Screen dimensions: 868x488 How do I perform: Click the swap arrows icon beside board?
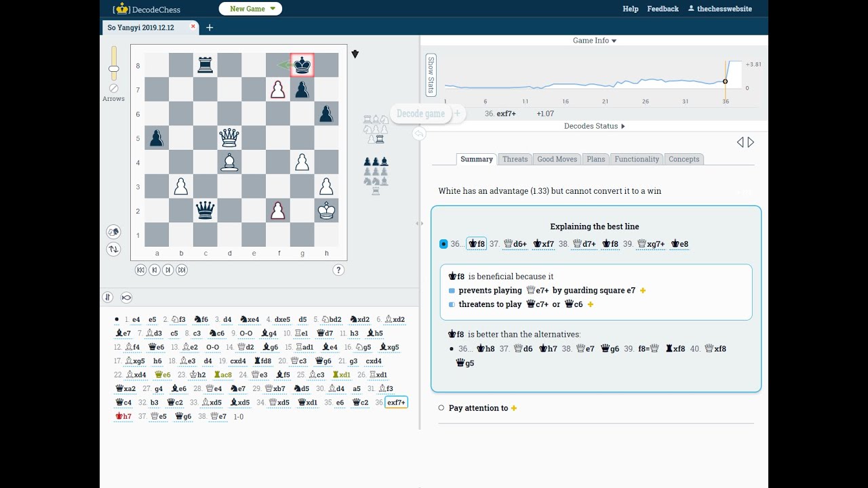tap(113, 249)
